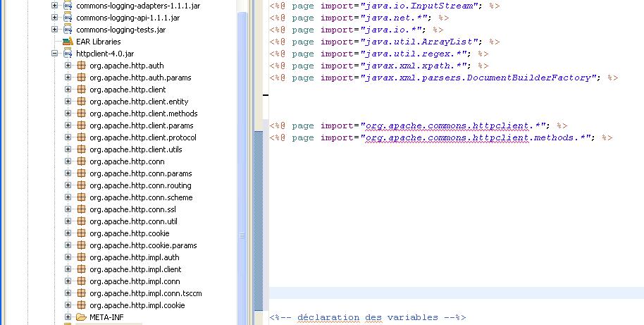Viewport: 644px width, 325px height.
Task: Click package icon of org.apache.http.client.entity
Action: click(81, 101)
